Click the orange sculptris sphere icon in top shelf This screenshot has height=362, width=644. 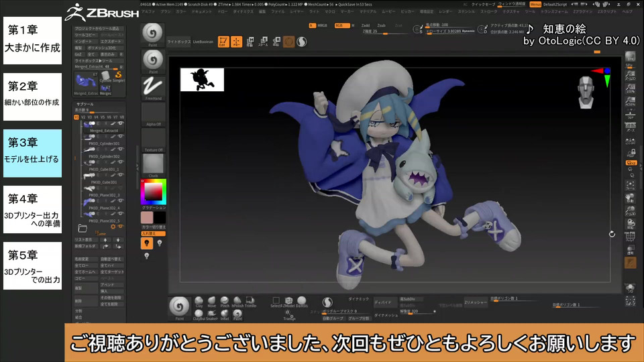click(x=288, y=42)
